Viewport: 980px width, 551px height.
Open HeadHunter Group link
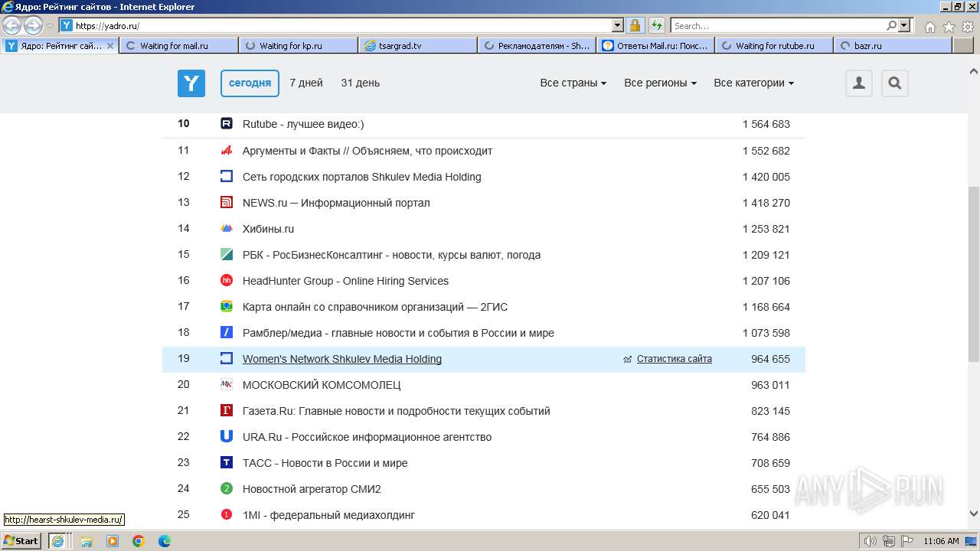point(345,281)
